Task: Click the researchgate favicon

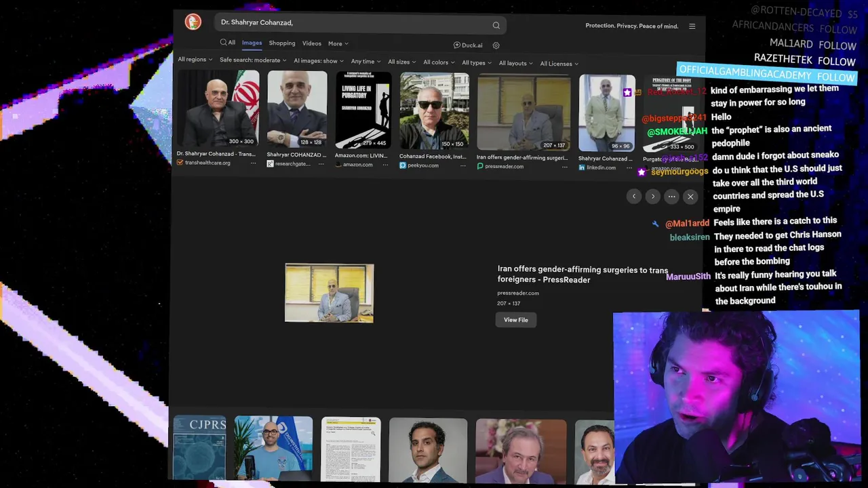Action: click(270, 164)
